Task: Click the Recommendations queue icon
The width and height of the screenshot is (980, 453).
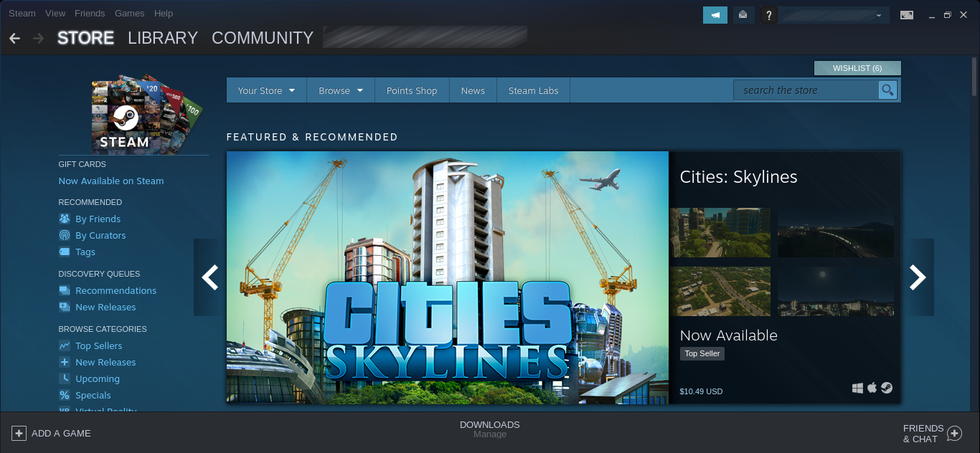Action: [x=65, y=290]
